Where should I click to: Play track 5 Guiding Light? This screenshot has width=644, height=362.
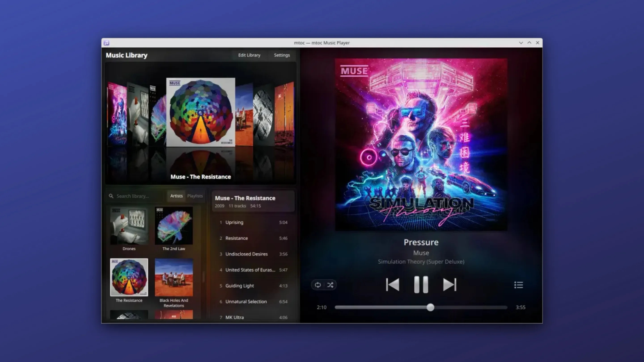click(x=253, y=286)
